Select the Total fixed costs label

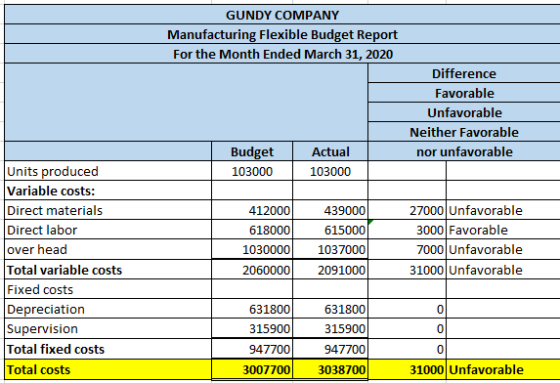tap(56, 349)
